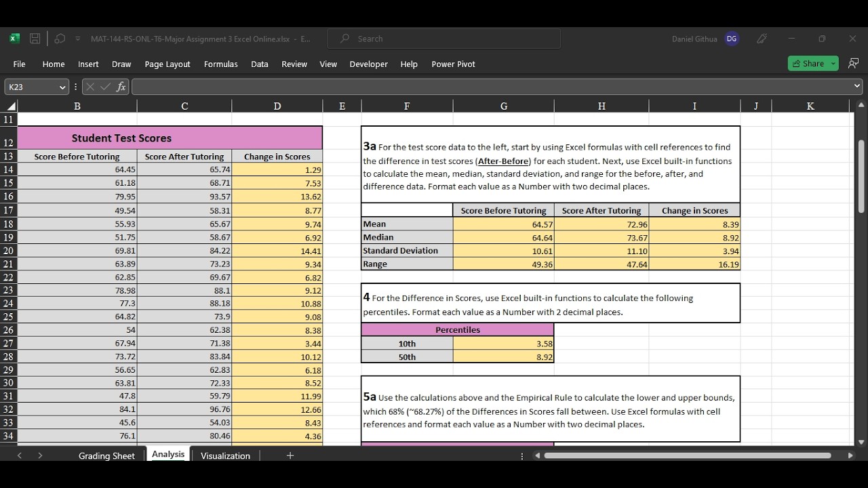Click the Search box in title bar
Viewport: 868px width, 488px height.
(443, 39)
